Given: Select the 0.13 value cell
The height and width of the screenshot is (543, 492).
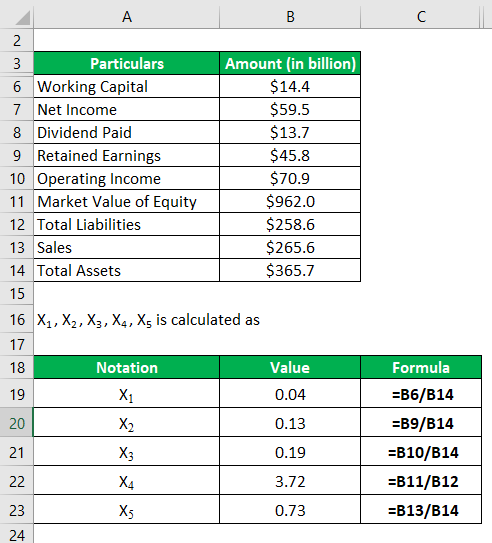Looking at the screenshot, I should coord(290,423).
